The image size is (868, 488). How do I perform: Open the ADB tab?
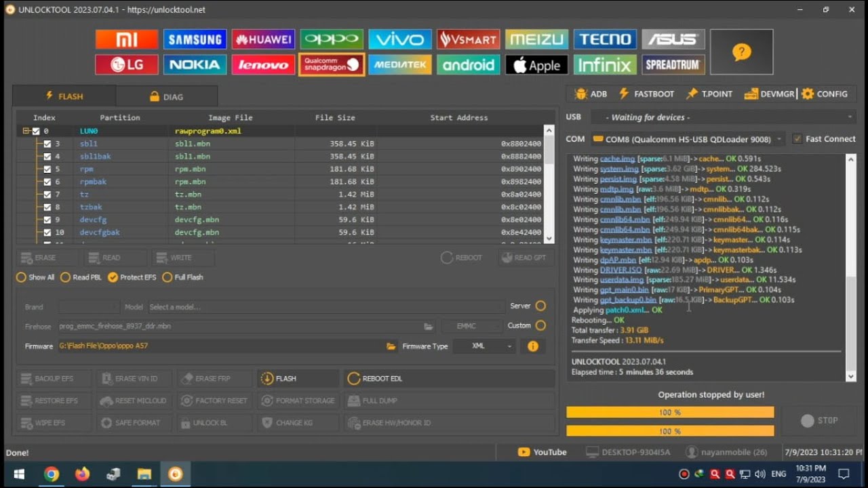tap(591, 94)
